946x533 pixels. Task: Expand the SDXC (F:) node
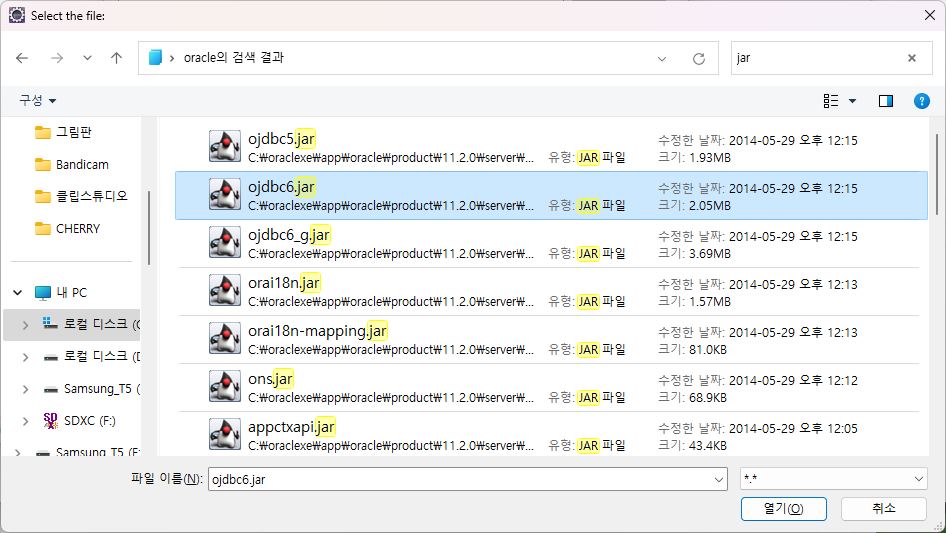tap(25, 421)
